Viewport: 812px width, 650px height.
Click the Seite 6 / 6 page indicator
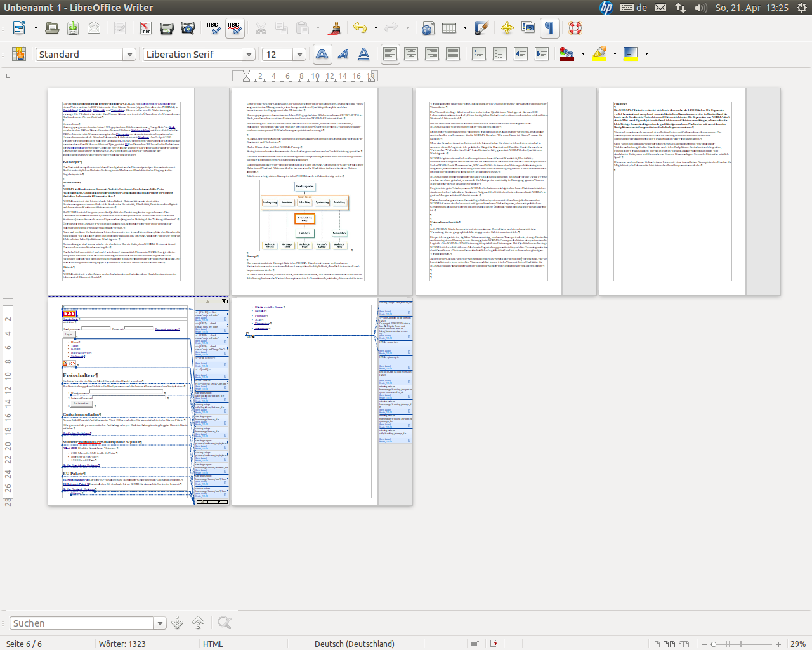pyautogui.click(x=23, y=644)
